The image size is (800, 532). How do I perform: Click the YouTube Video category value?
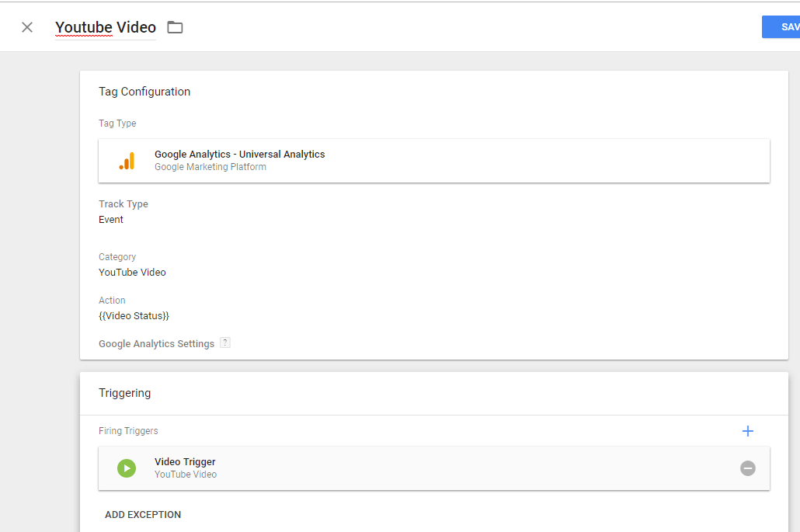(132, 273)
